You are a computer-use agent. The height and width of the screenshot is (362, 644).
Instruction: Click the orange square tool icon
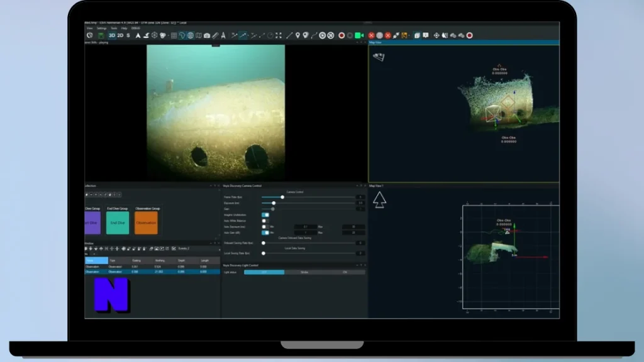coord(404,36)
